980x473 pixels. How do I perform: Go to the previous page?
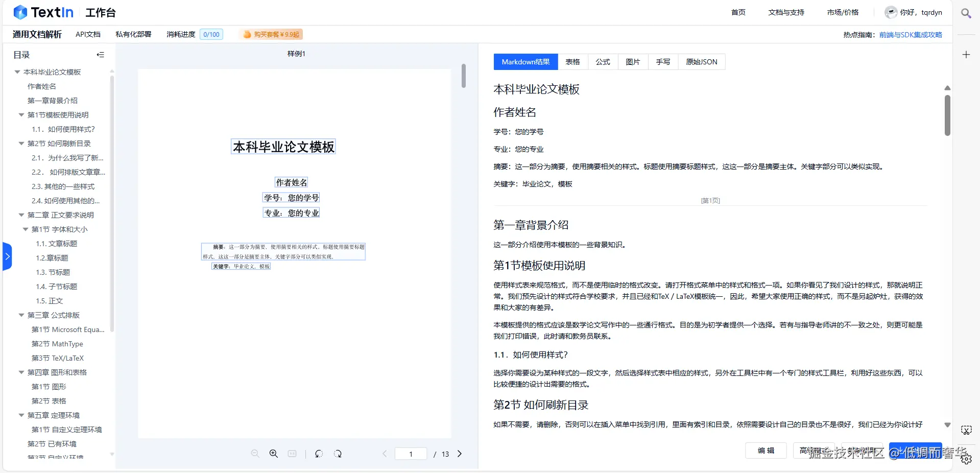(385, 454)
